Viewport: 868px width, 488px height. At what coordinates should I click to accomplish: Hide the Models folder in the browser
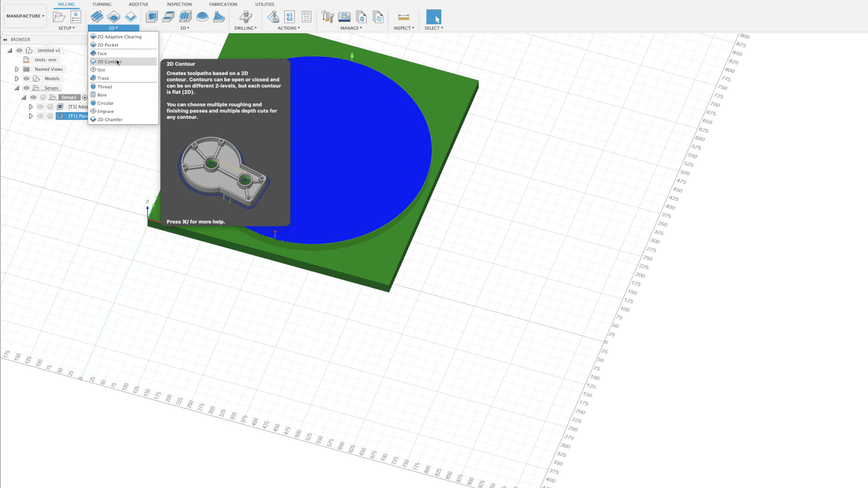[x=26, y=78]
